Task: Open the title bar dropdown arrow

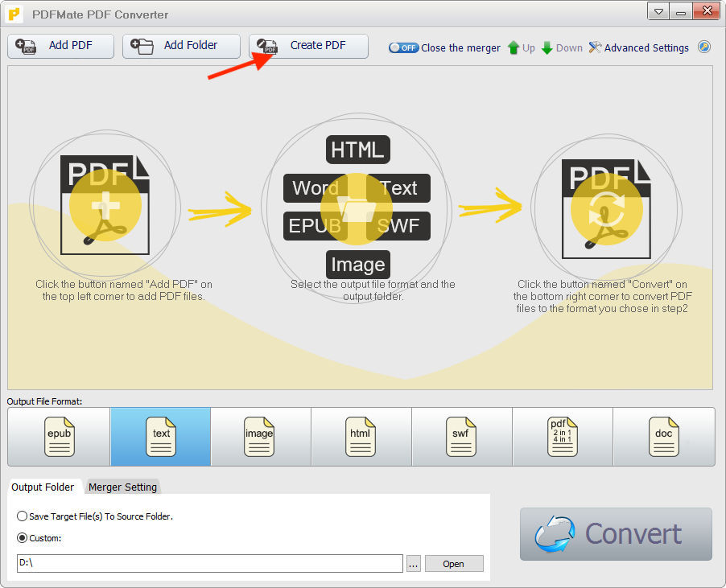Action: coord(657,11)
